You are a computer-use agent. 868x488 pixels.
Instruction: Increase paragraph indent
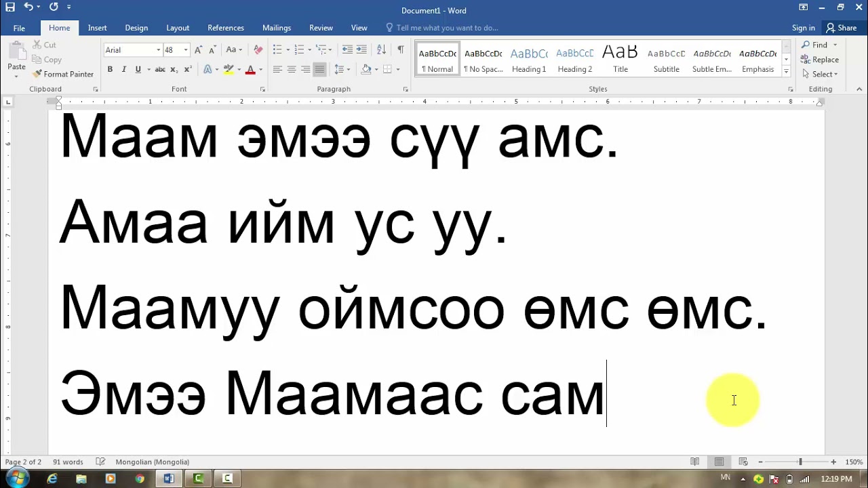click(361, 49)
